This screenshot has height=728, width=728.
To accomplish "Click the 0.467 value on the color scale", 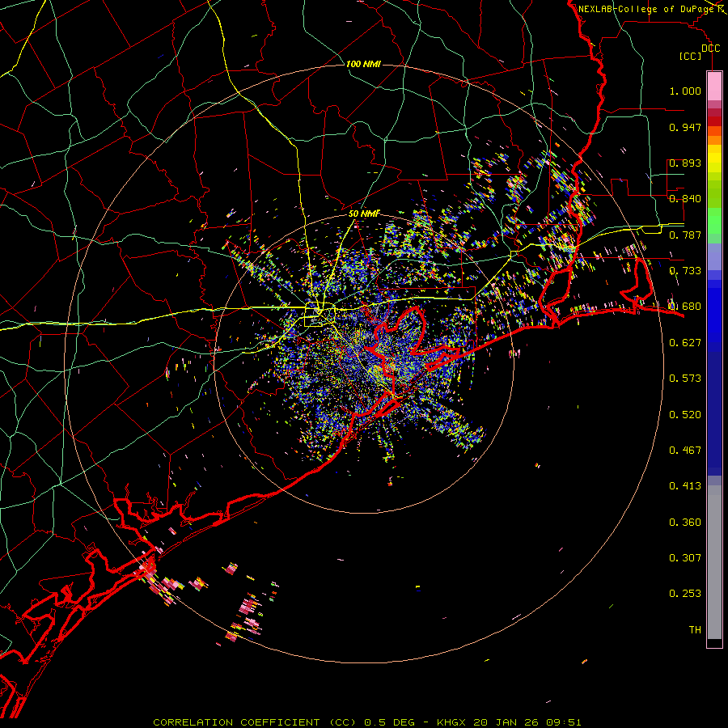I will coord(685,451).
